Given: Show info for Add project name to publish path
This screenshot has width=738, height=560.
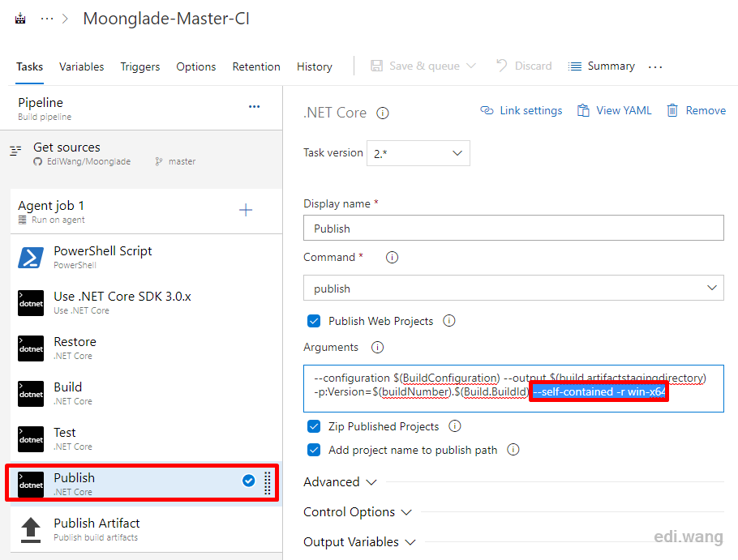Looking at the screenshot, I should coord(513,450).
